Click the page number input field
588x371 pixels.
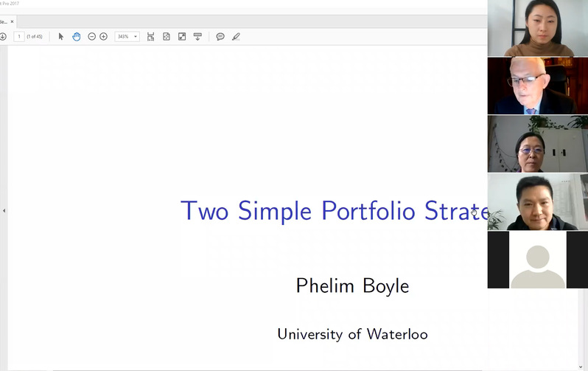tap(19, 36)
